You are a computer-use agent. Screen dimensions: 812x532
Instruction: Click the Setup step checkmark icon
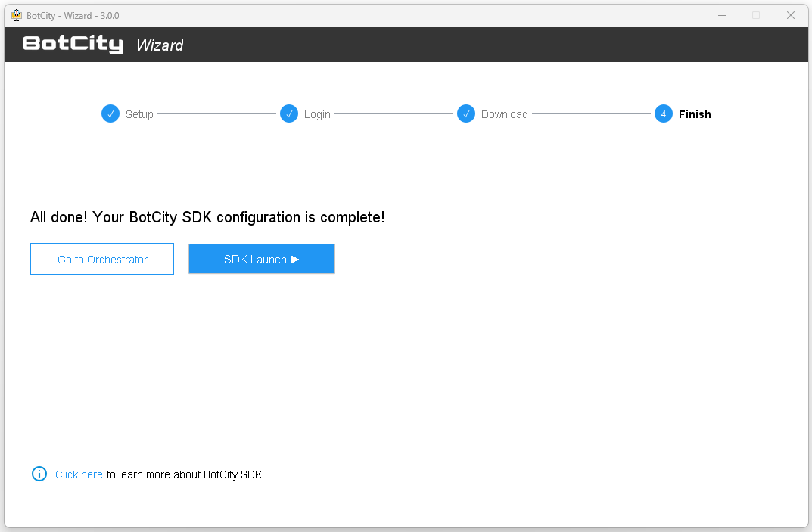coord(110,114)
